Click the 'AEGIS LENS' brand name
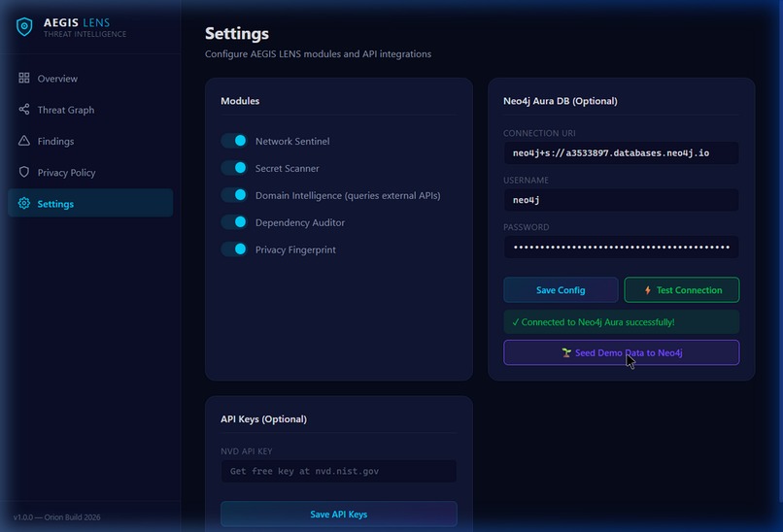 coord(77,22)
